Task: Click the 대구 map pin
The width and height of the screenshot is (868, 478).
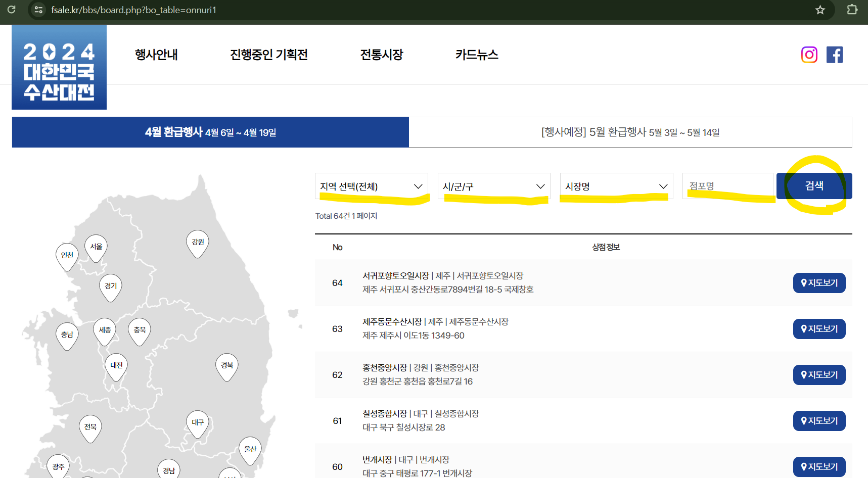Action: tap(197, 421)
